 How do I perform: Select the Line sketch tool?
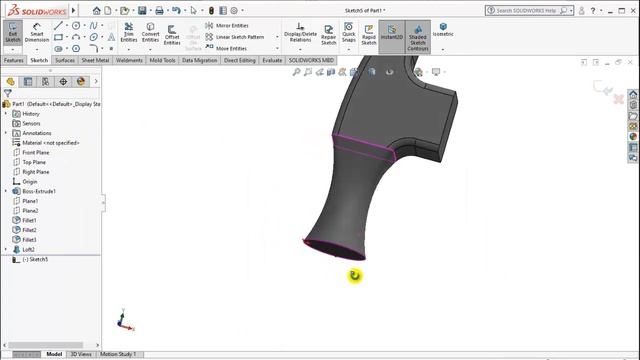click(58, 26)
